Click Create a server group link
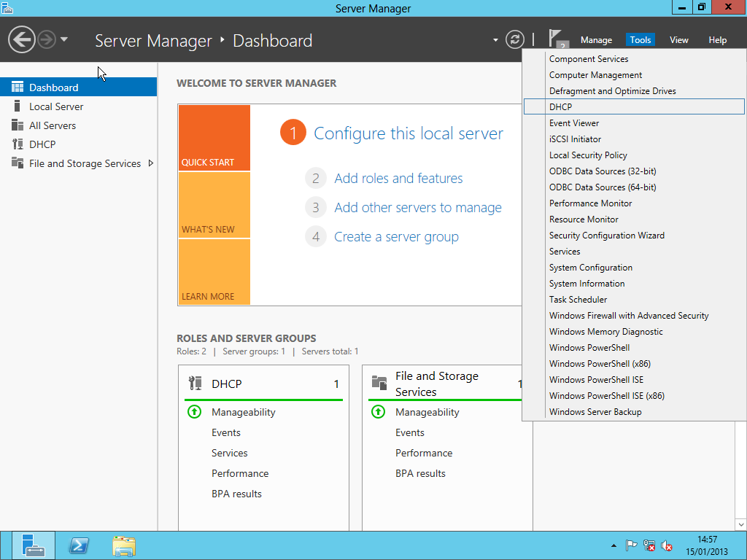 (396, 237)
